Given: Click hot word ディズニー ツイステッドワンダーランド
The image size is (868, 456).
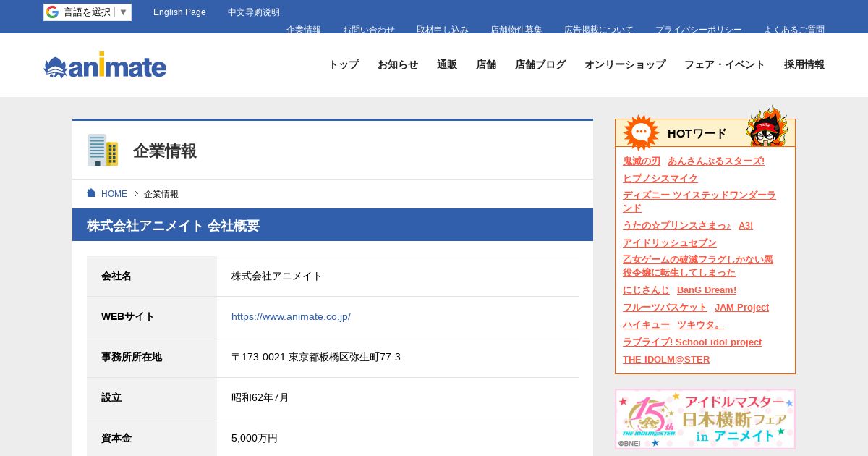Looking at the screenshot, I should [699, 201].
